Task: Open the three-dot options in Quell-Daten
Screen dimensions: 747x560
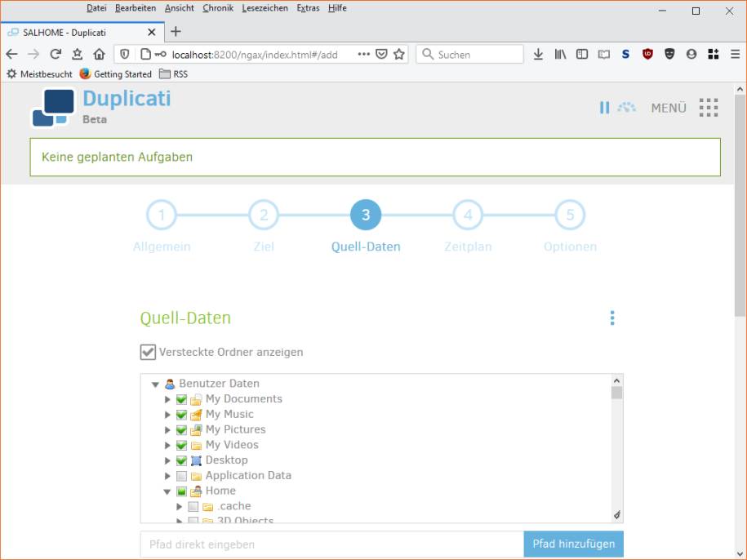Action: (x=612, y=318)
